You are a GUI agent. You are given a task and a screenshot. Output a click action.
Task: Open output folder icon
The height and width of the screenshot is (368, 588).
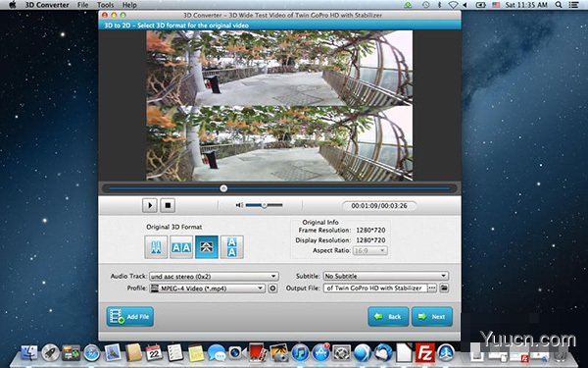point(444,288)
